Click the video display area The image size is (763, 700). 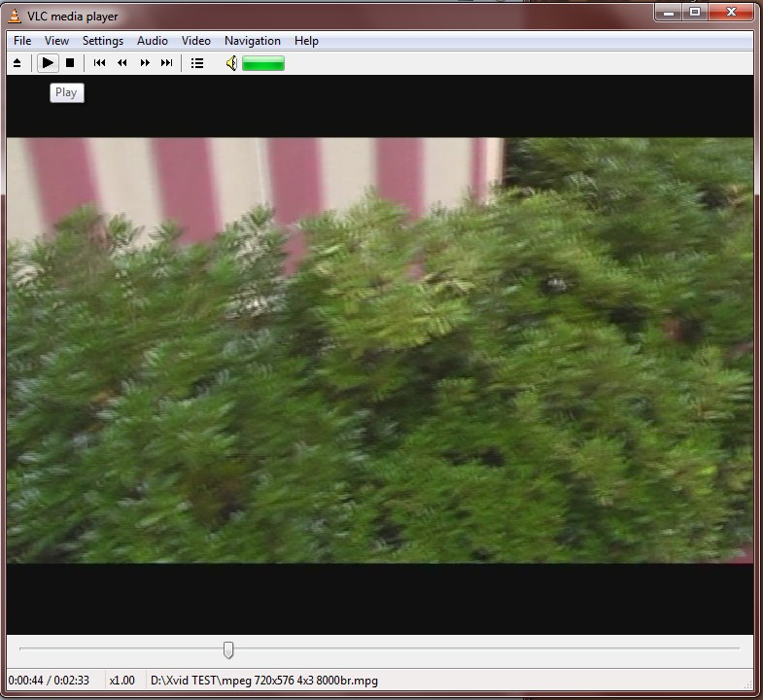coord(380,355)
